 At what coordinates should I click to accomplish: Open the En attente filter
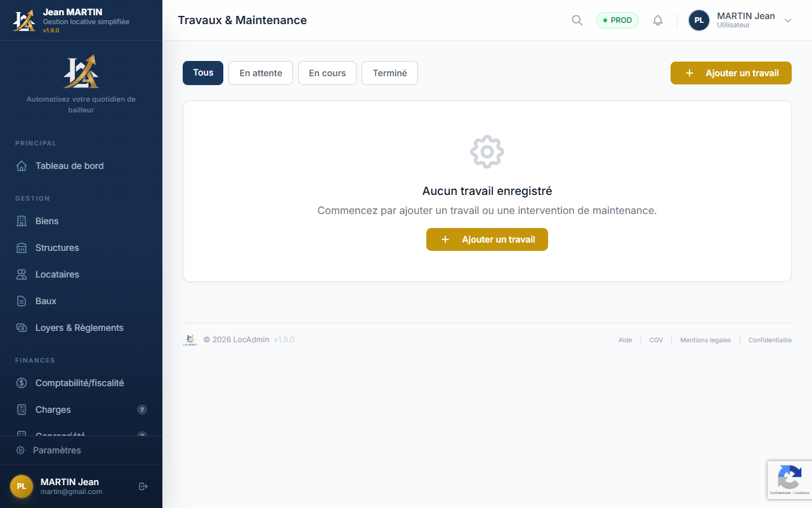(x=260, y=72)
